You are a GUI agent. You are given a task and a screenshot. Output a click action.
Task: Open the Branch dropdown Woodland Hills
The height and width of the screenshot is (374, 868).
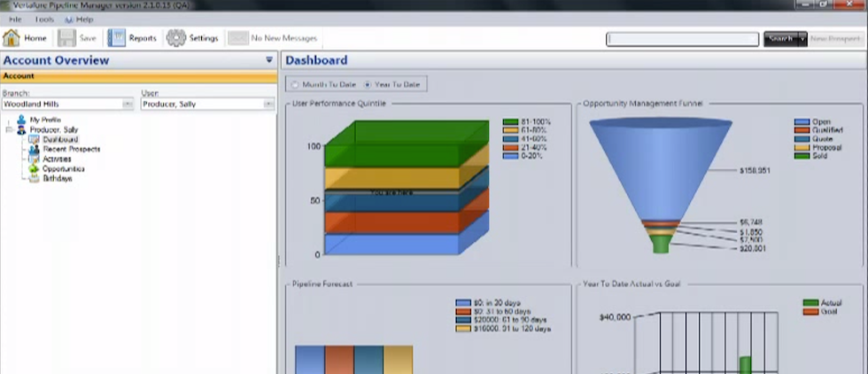coord(128,104)
